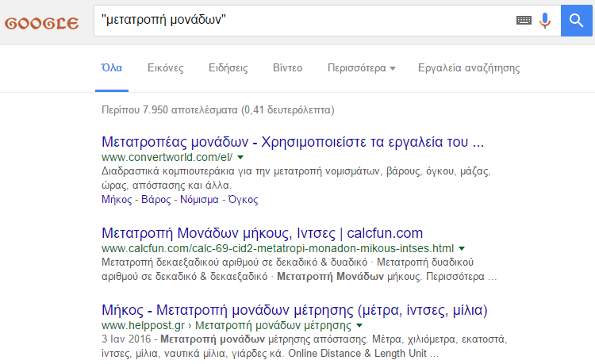Screen dimensions: 595x364
Task: Open Εργαλεία αναζήτησης search tools
Action: 469,68
